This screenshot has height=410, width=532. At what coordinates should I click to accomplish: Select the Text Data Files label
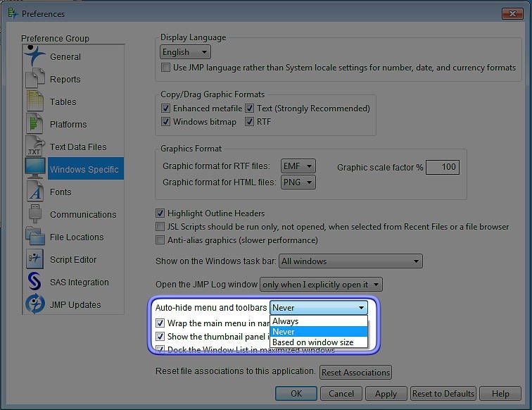tap(78, 147)
